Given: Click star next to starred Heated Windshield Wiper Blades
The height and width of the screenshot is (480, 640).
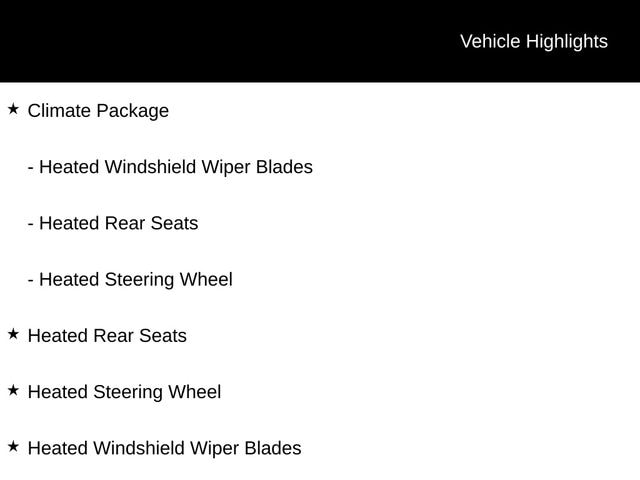Looking at the screenshot, I should pos(13,446).
